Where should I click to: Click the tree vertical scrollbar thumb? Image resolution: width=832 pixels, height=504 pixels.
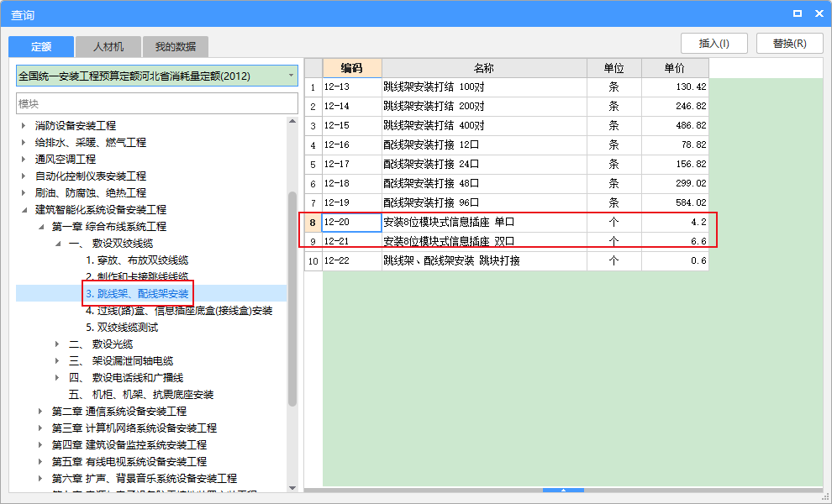[292, 299]
